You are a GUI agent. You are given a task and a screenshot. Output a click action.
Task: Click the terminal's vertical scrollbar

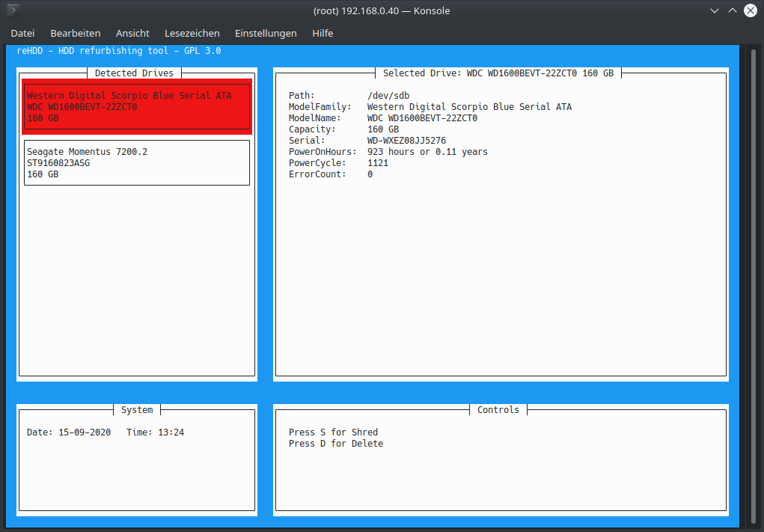753,284
